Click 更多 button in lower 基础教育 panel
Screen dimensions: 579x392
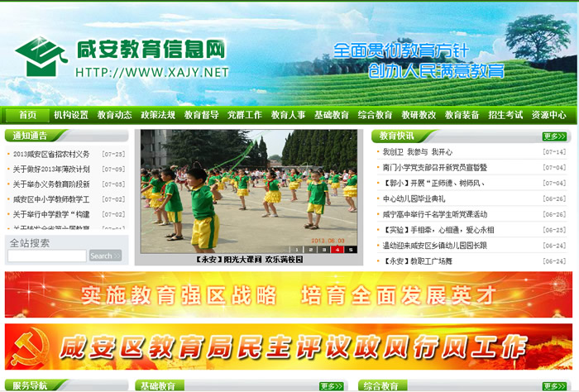[331, 386]
